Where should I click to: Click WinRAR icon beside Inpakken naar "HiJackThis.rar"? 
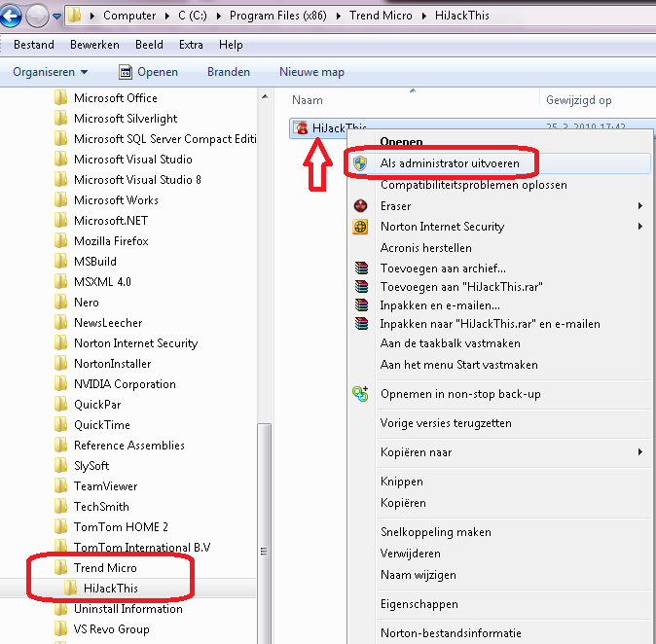[361, 324]
